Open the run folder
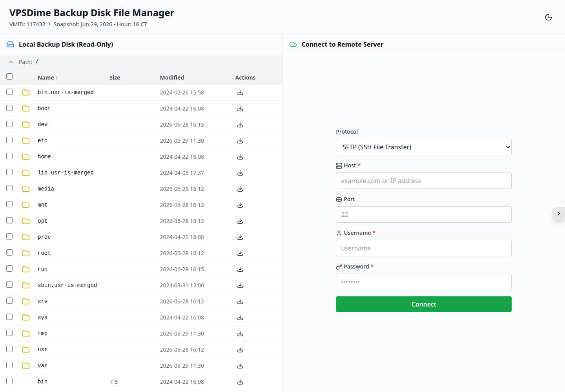The image size is (565, 392). click(x=42, y=269)
